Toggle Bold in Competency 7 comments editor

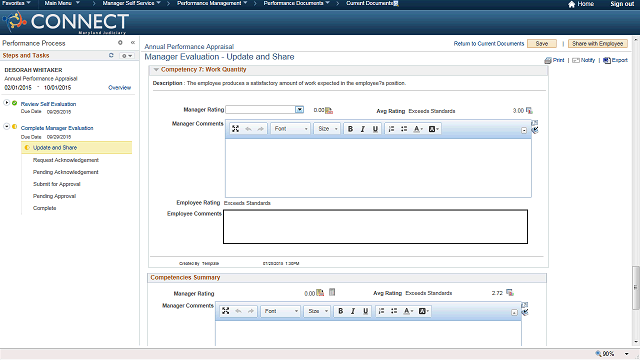[x=350, y=129]
